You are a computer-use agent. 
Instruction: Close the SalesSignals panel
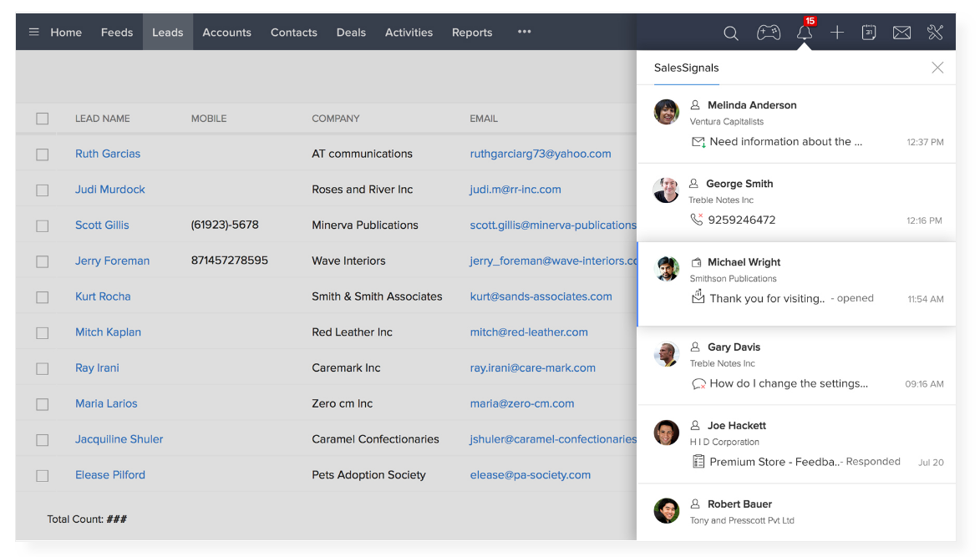click(937, 68)
